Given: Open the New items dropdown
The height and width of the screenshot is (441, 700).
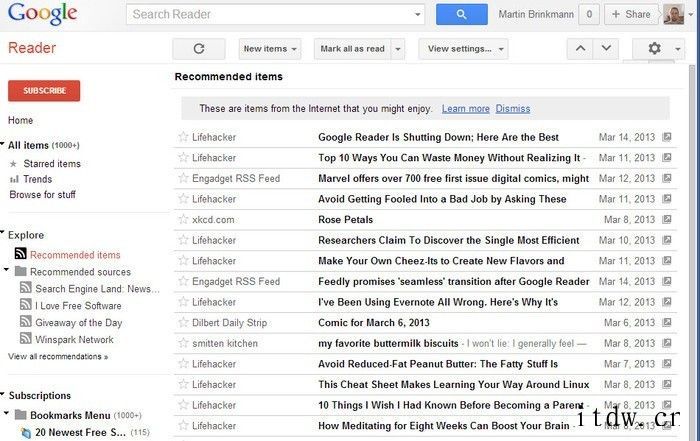Looking at the screenshot, I should click(x=270, y=49).
